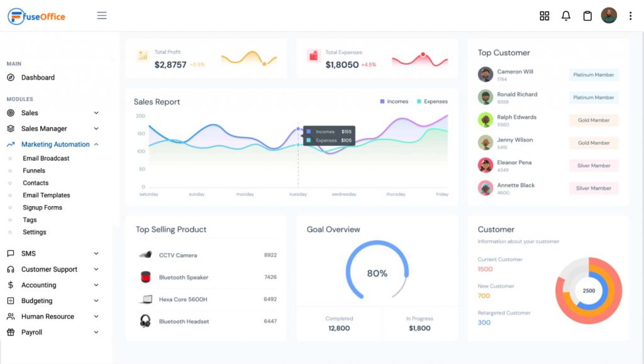The image size is (644, 364).
Task: Click the user profile avatar
Action: pos(609,15)
